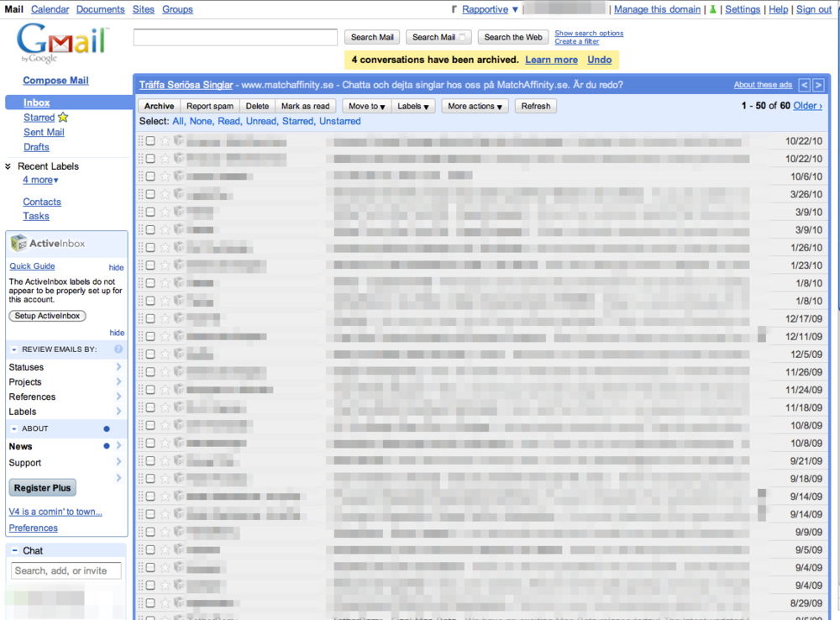This screenshot has width=840, height=620.
Task: Click the blue dot beside News
Action: [x=107, y=446]
